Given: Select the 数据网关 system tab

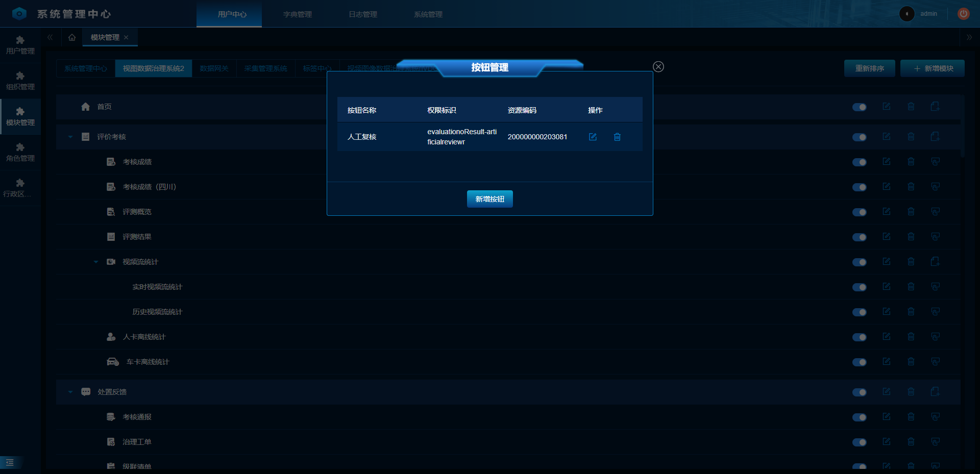Looking at the screenshot, I should [214, 68].
